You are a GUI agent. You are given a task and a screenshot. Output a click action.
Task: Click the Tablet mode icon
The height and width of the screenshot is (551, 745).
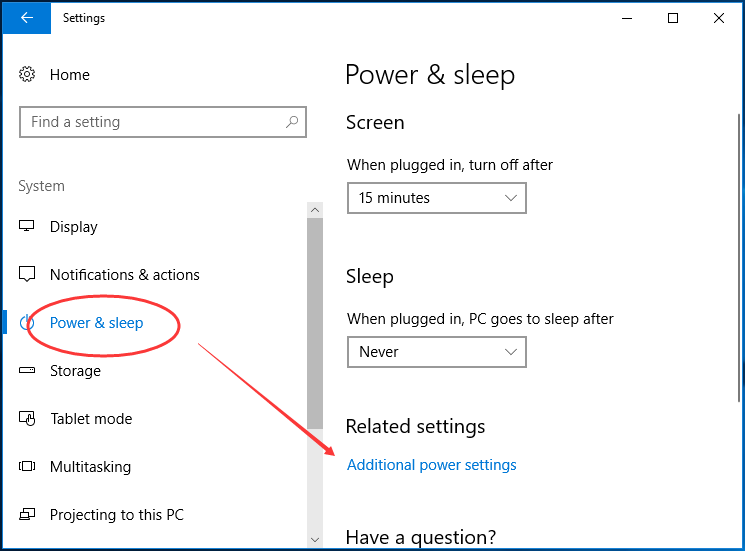[27, 418]
